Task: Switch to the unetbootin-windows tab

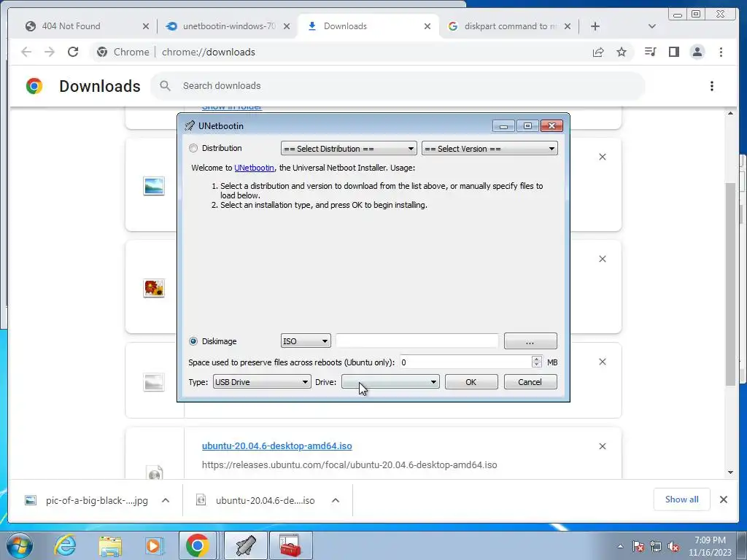Action: click(x=229, y=26)
